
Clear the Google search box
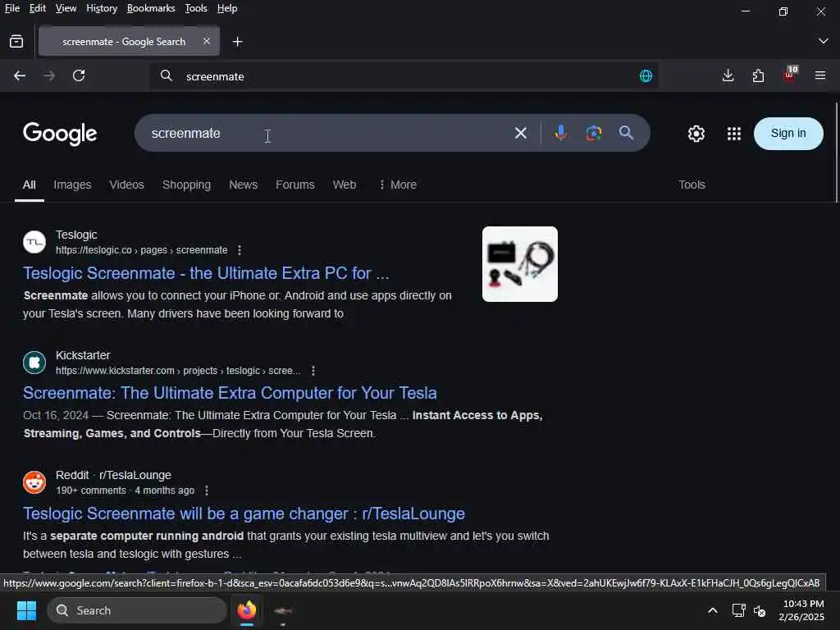click(520, 133)
